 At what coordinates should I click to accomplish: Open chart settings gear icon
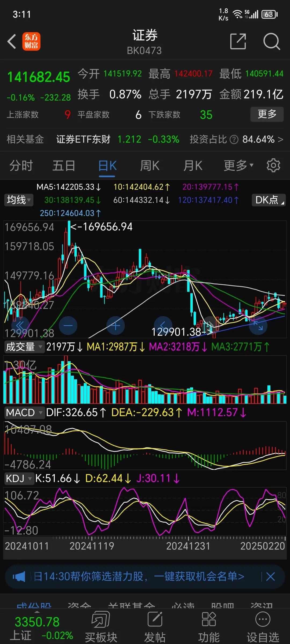(273, 165)
